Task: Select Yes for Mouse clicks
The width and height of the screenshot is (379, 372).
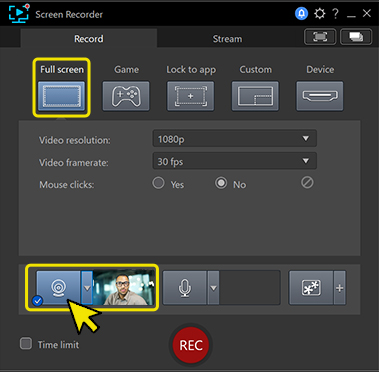Action: (158, 183)
